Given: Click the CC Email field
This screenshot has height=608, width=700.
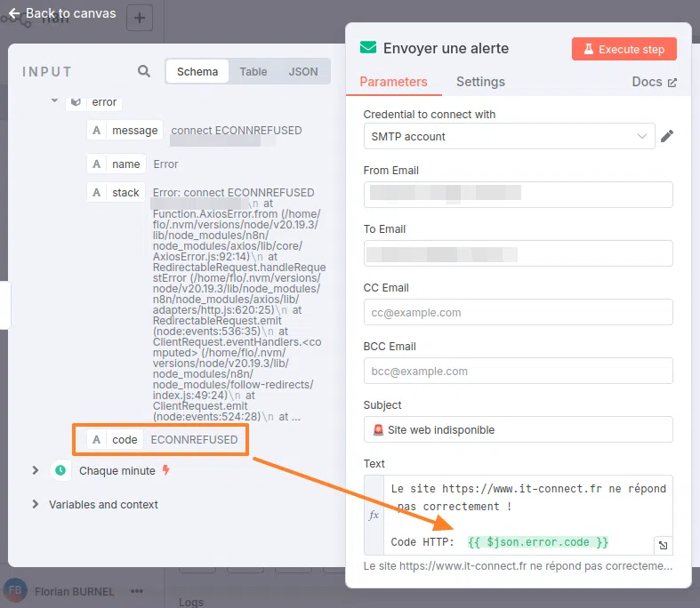Looking at the screenshot, I should [x=518, y=312].
